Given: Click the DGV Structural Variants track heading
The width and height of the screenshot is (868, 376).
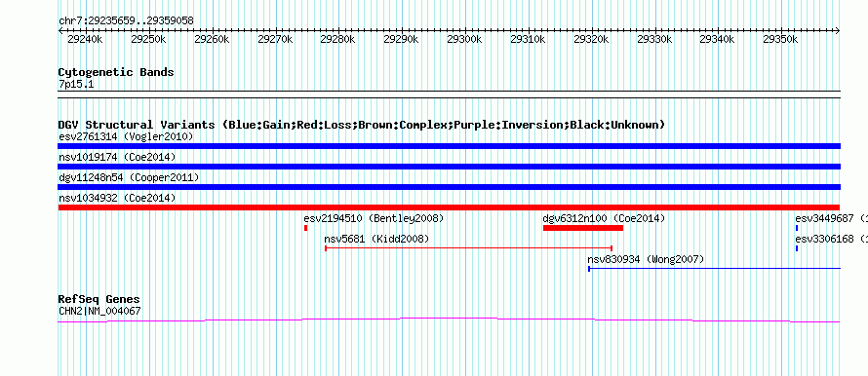Looking at the screenshot, I should pos(362,125).
